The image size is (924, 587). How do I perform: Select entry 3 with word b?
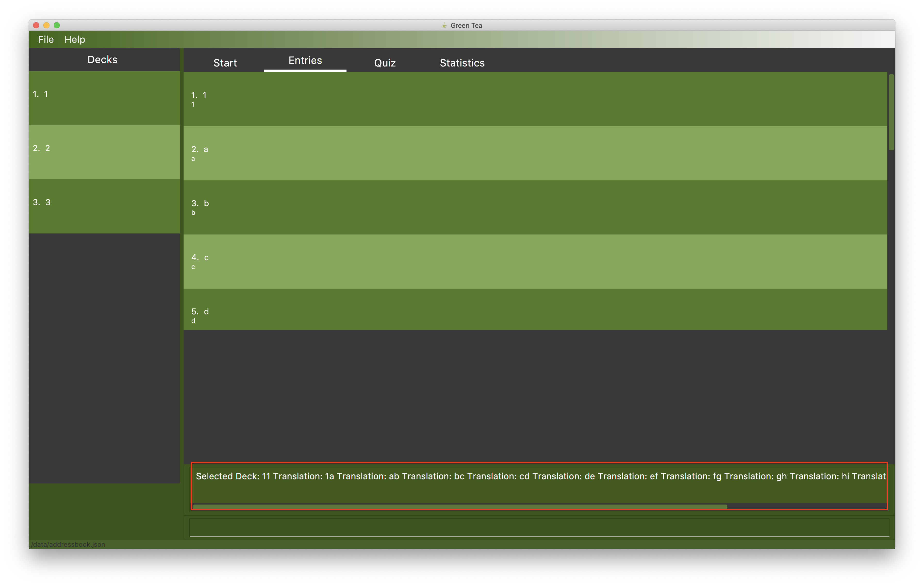coord(535,207)
